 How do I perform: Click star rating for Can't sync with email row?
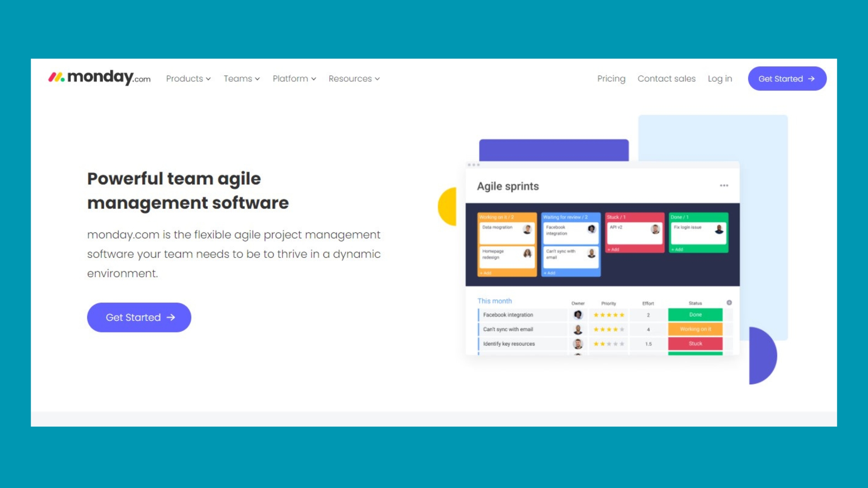tap(609, 329)
